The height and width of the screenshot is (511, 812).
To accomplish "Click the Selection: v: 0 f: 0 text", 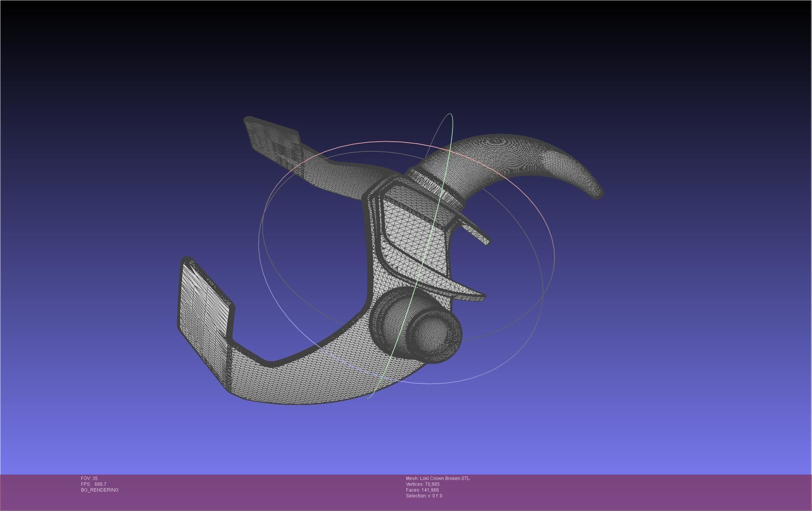I will pyautogui.click(x=424, y=496).
